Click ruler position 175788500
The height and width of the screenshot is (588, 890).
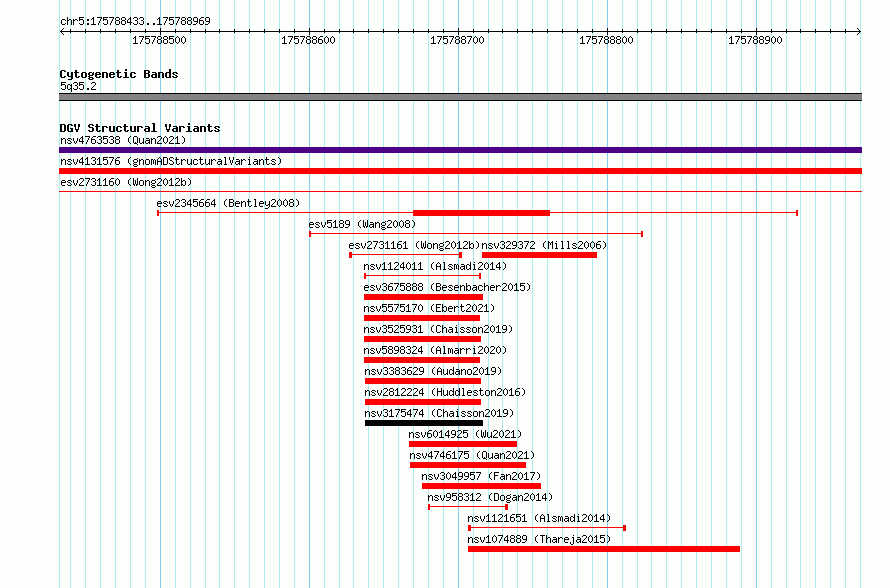(159, 40)
